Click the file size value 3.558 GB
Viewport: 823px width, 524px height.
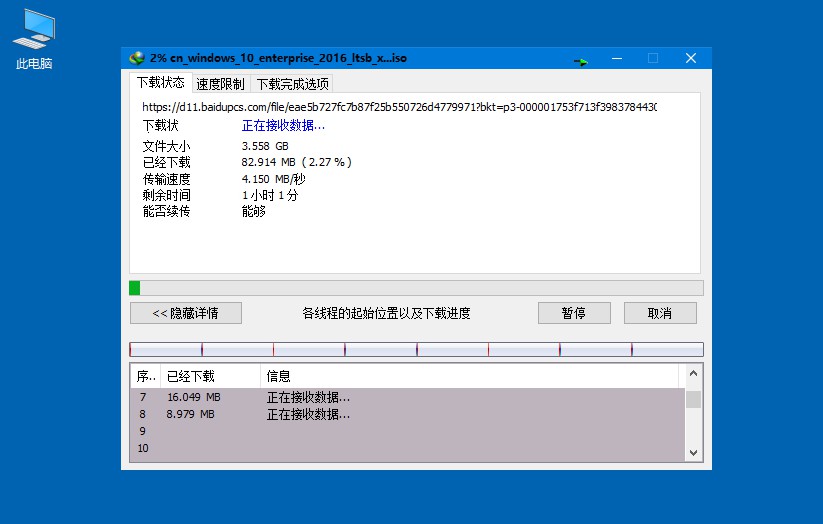click(x=265, y=146)
